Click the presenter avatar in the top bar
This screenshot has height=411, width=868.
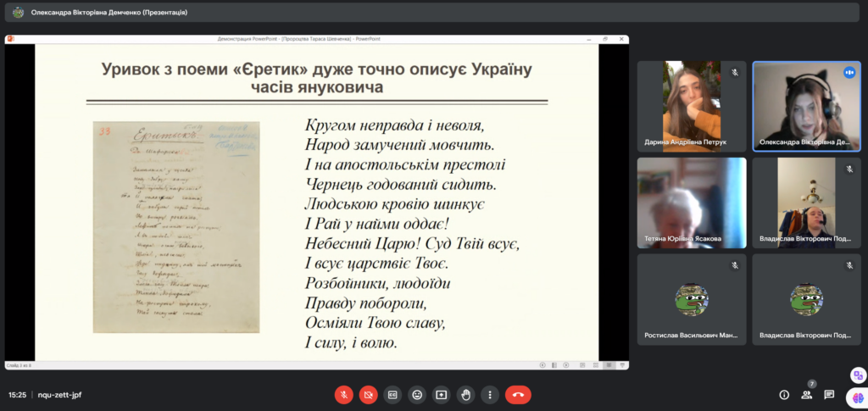pos(18,13)
